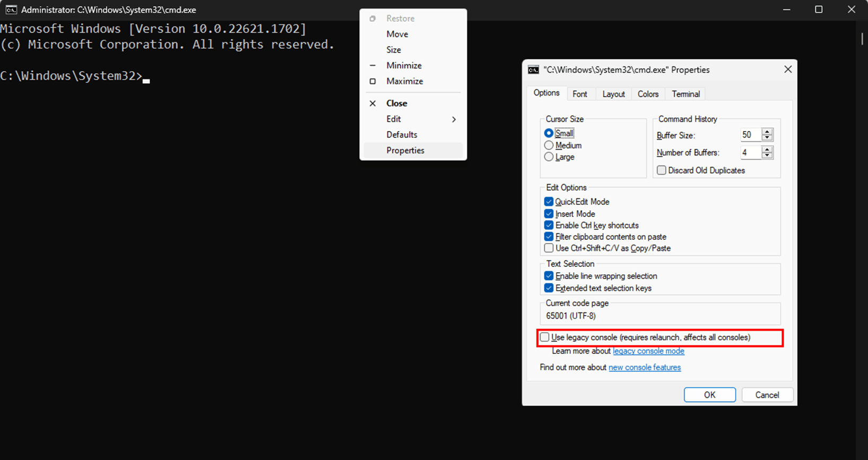Close the Command Prompt window from title bar
This screenshot has width=868, height=460.
point(851,10)
